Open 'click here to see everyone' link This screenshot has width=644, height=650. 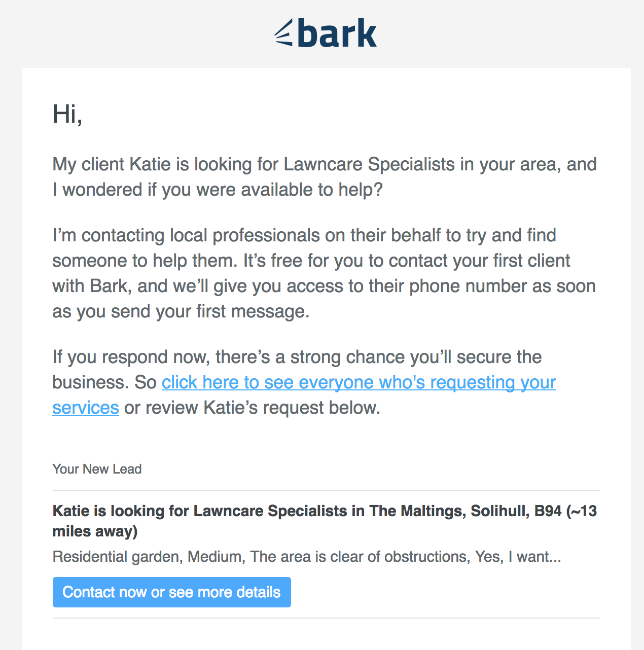(359, 382)
